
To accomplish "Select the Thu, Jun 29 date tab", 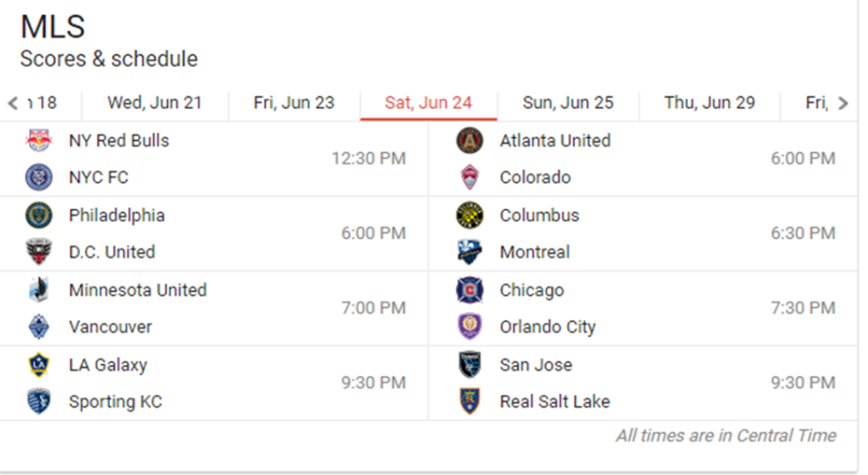I will click(x=710, y=102).
